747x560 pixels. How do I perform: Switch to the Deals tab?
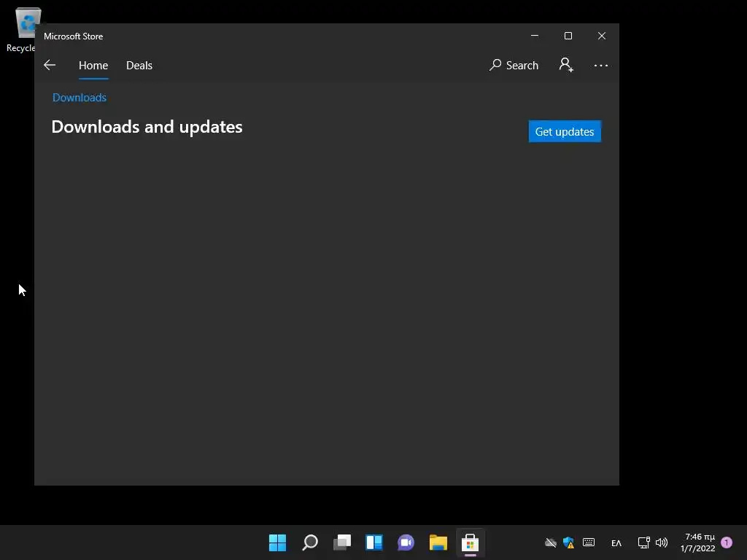pyautogui.click(x=139, y=65)
